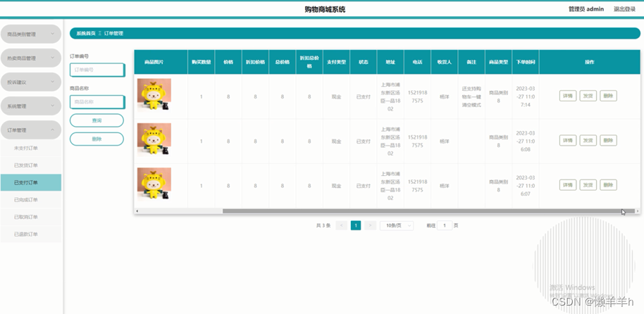Open the 已退款订单 submenu item
The width and height of the screenshot is (644, 314).
[31, 234]
